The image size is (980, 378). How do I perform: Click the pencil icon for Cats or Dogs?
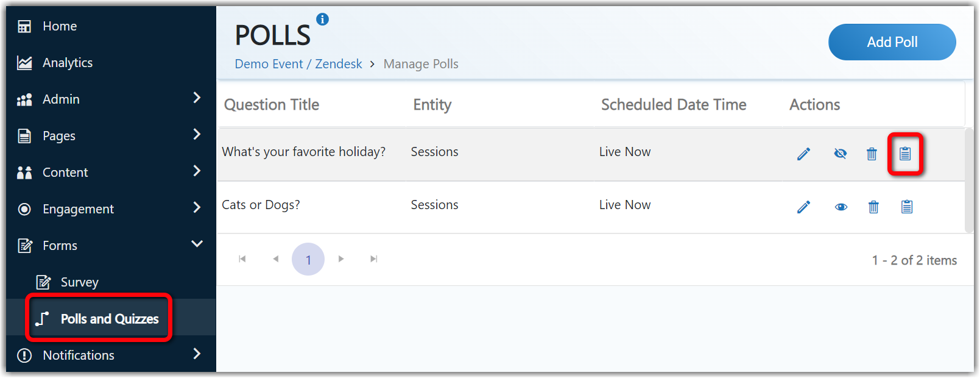coord(803,207)
